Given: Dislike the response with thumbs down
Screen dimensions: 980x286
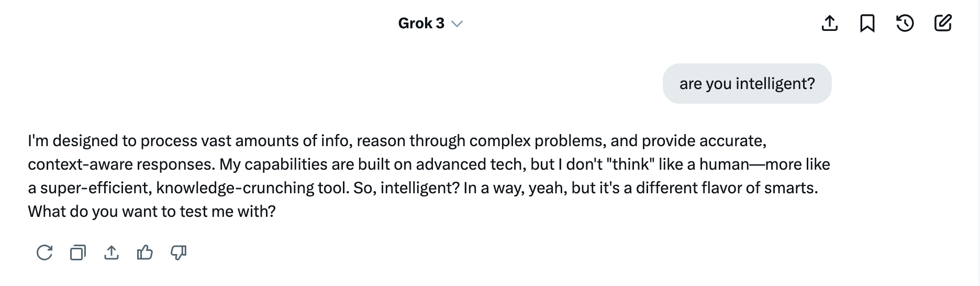Looking at the screenshot, I should pyautogui.click(x=179, y=253).
